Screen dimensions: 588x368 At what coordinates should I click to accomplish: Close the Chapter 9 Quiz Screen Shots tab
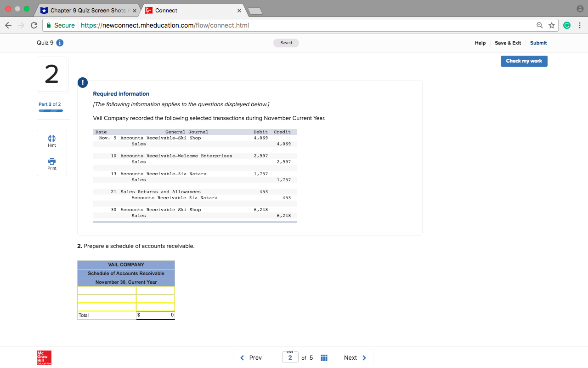[x=134, y=10]
